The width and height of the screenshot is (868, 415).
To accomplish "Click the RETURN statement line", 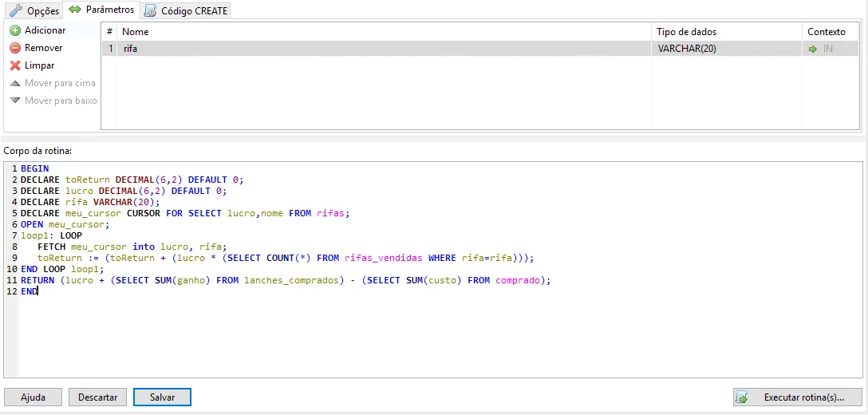I will (286, 280).
